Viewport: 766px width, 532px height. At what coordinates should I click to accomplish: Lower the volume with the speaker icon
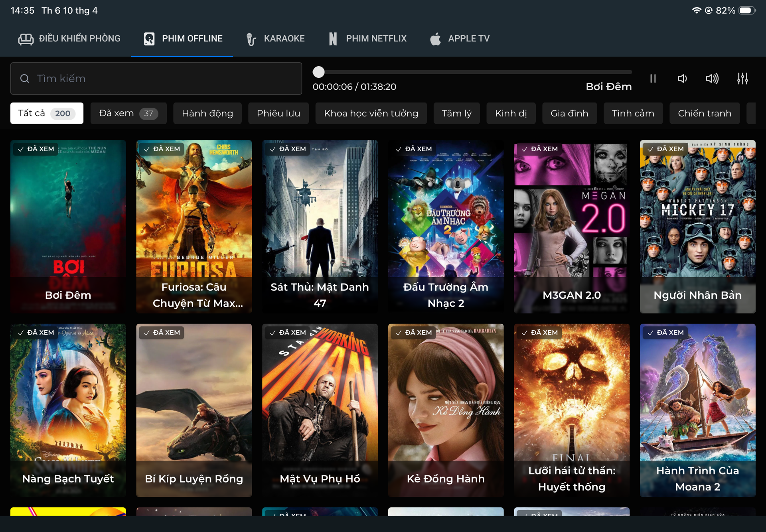[682, 79]
